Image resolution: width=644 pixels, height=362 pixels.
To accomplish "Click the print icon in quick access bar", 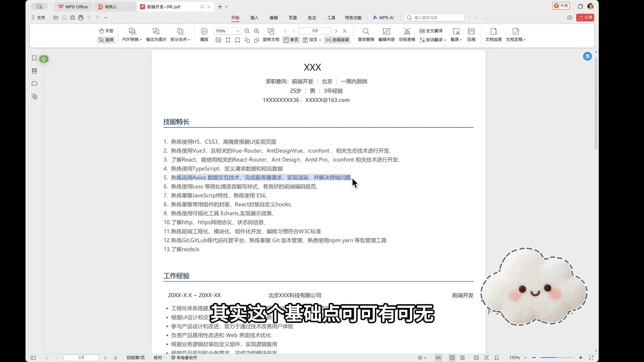I will pyautogui.click(x=72, y=18).
